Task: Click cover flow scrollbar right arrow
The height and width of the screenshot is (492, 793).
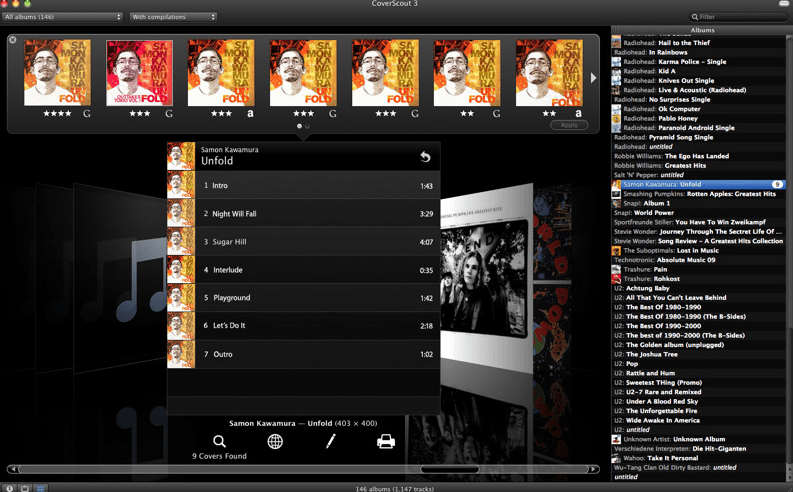Action: tap(593, 469)
